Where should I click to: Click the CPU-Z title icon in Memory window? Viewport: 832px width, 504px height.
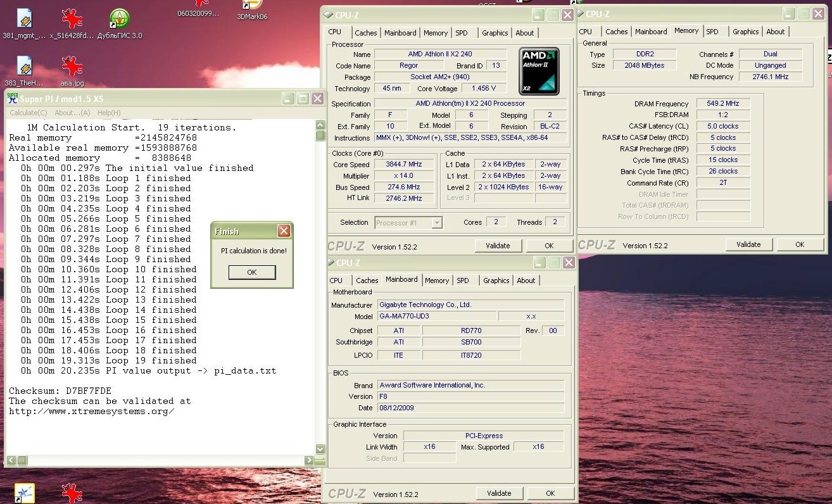click(x=580, y=14)
